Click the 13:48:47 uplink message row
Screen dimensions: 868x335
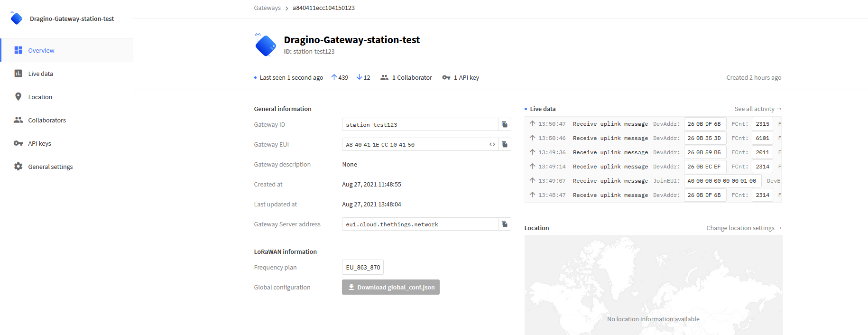[x=653, y=195]
